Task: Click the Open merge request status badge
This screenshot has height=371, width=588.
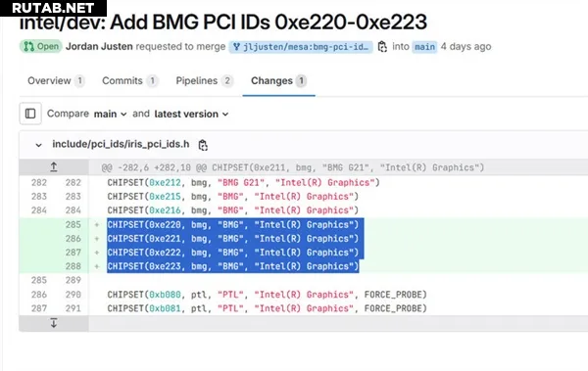Action: tap(40, 46)
